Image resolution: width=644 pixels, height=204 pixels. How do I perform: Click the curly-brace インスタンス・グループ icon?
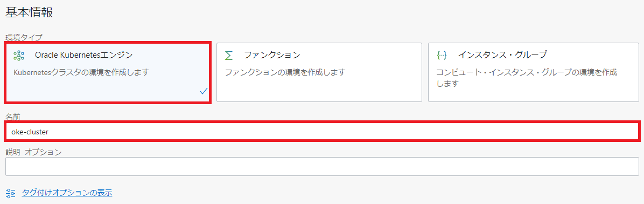(x=442, y=55)
